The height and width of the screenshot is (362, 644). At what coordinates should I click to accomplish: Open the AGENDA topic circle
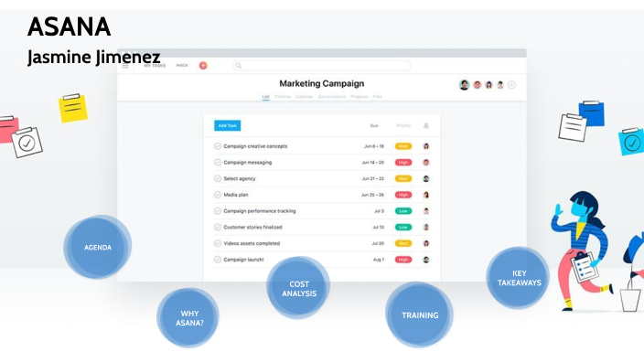click(x=97, y=247)
